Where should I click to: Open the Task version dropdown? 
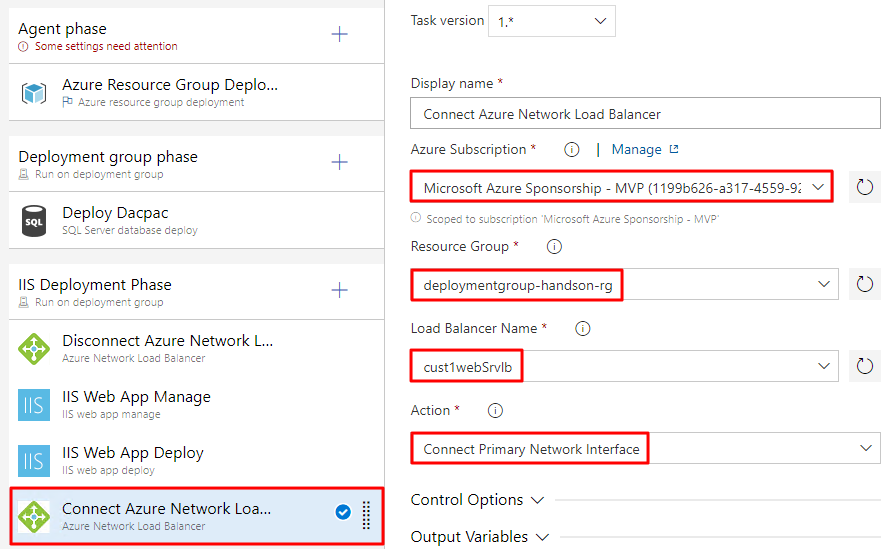coord(551,21)
